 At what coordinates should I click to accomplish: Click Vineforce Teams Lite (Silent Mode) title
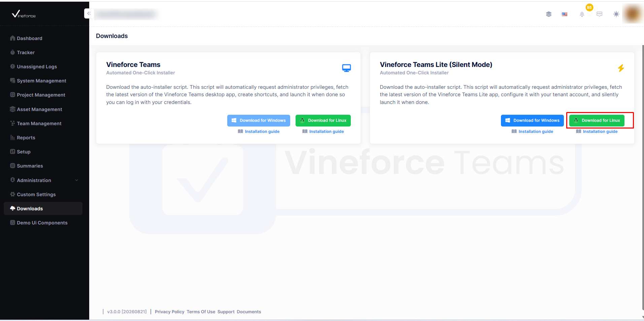pyautogui.click(x=436, y=65)
